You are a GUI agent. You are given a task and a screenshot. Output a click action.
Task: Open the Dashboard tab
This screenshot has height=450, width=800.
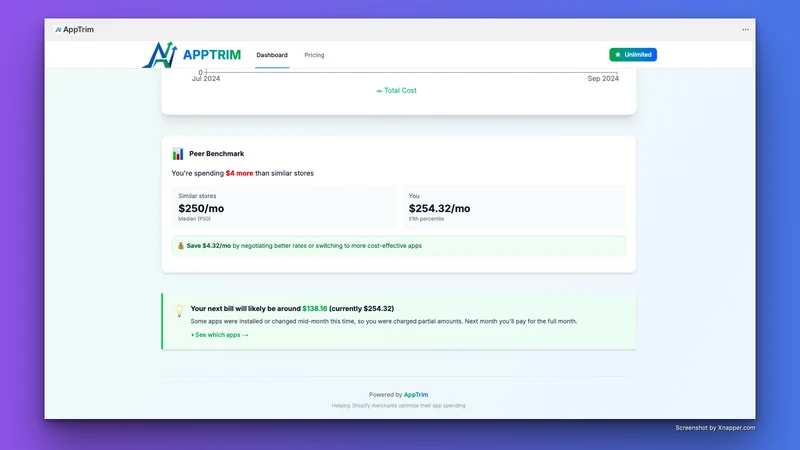click(x=272, y=55)
